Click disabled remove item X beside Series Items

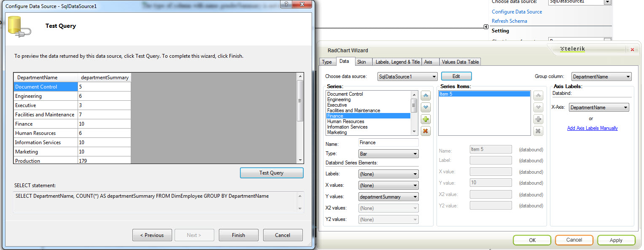click(538, 131)
